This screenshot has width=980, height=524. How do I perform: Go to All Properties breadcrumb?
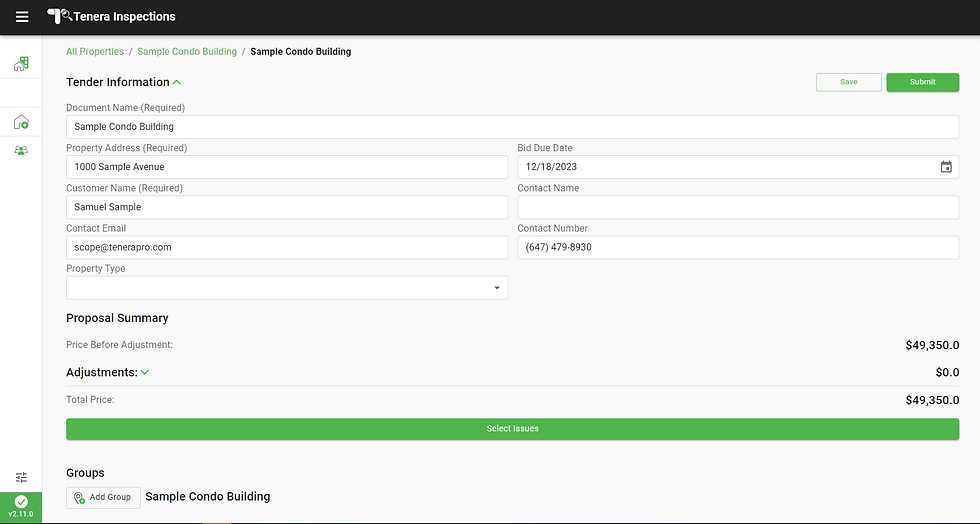(95, 52)
